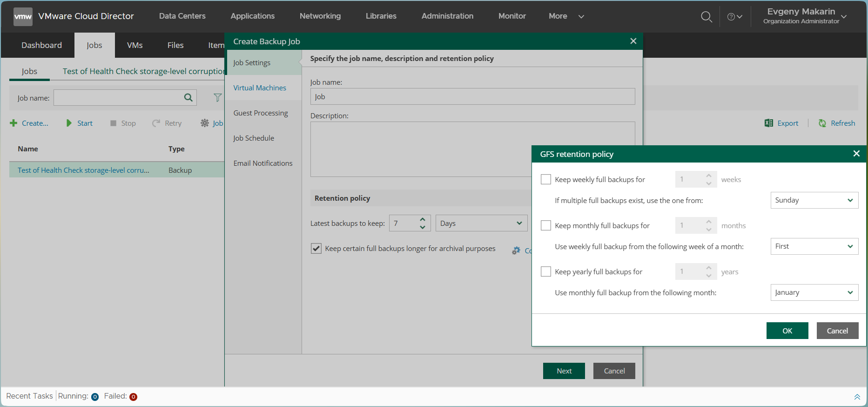Click OK in GFS retention policy

click(x=787, y=331)
